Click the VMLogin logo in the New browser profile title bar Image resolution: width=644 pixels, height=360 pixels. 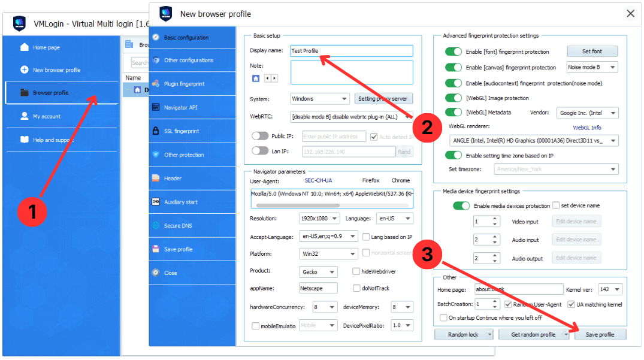tap(166, 14)
